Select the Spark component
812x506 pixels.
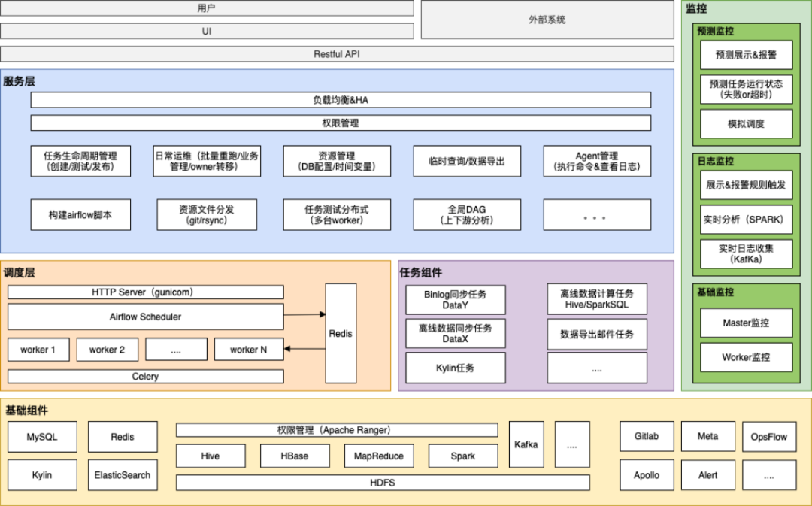pyautogui.click(x=462, y=456)
